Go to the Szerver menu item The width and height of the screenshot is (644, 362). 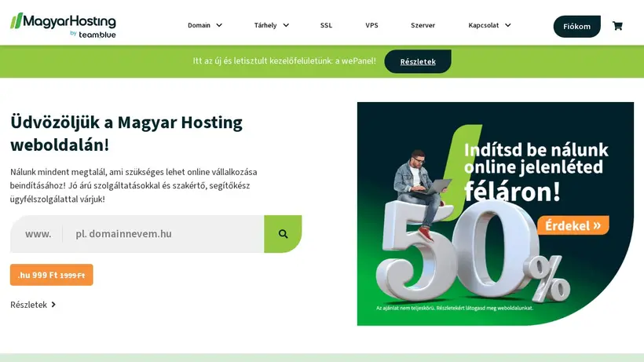coord(423,25)
